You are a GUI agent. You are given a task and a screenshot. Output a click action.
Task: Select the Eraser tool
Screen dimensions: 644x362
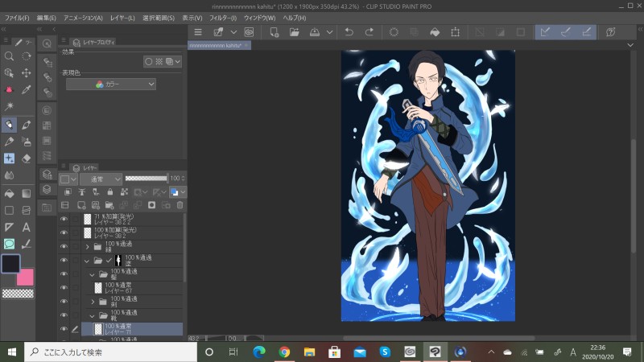pos(27,158)
